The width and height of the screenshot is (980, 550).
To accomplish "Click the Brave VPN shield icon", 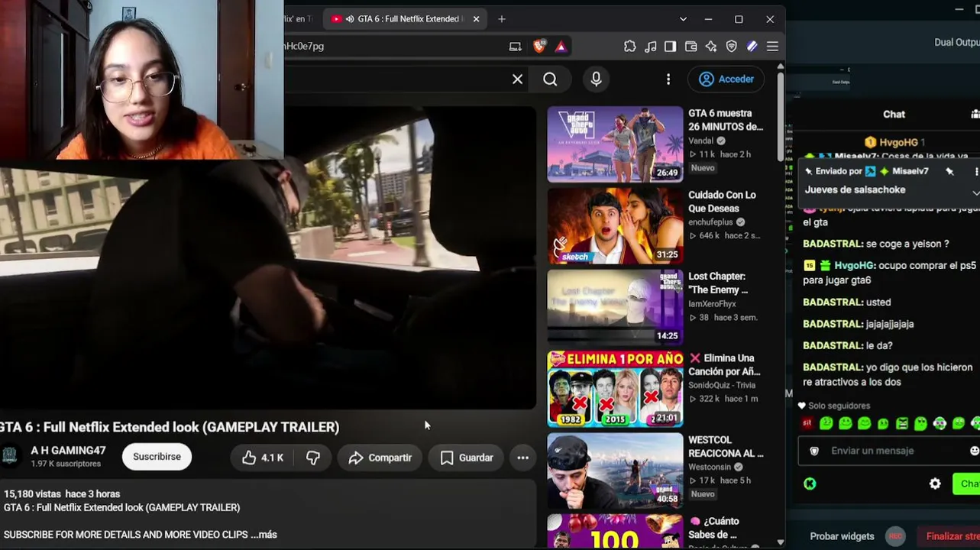I will coord(732,47).
